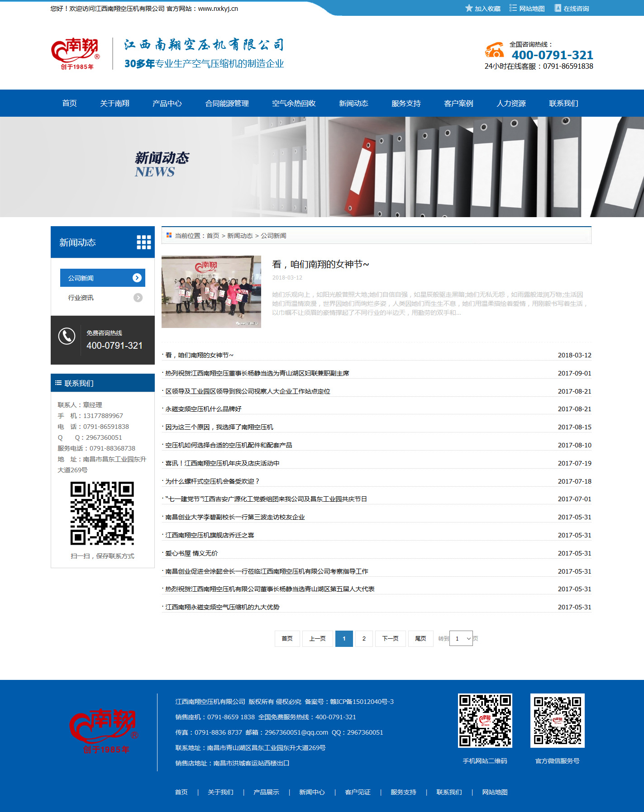Click the orange telephone hotline icon
The height and width of the screenshot is (812, 644).
tap(494, 50)
